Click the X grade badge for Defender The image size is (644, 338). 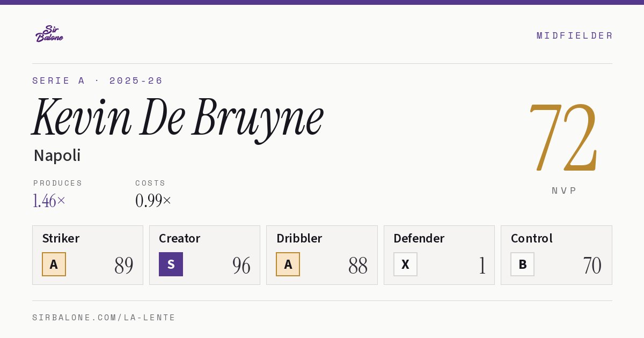405,264
